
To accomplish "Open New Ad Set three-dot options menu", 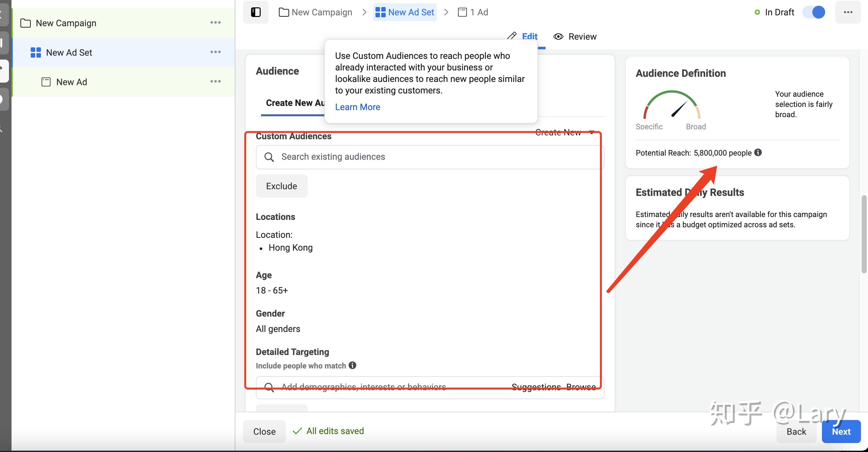I will click(215, 52).
